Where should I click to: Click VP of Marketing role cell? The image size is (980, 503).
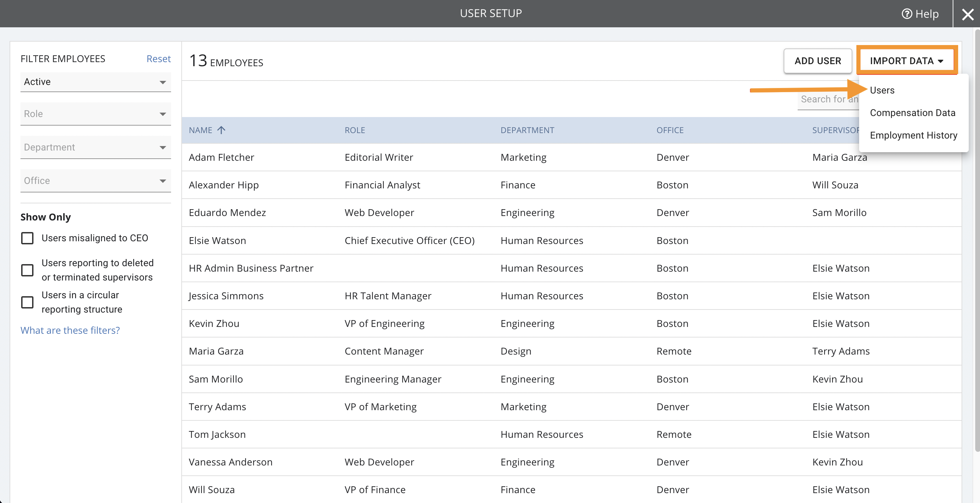[380, 406]
